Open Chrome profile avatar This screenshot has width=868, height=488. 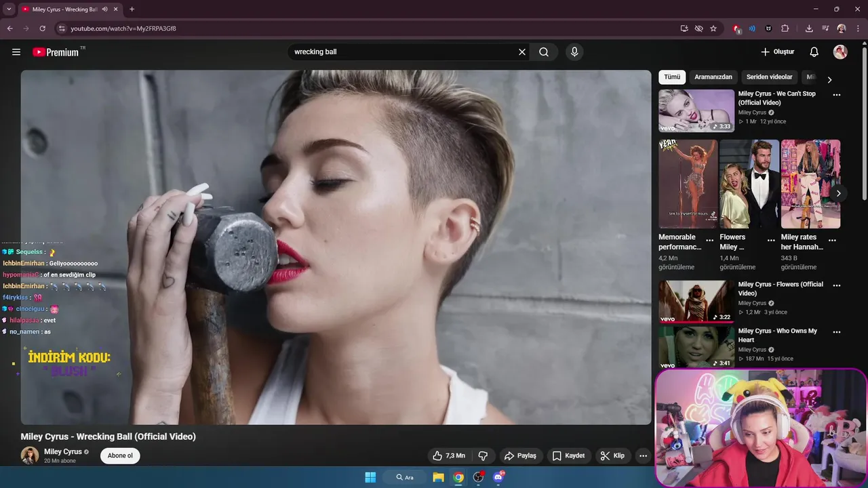842,28
